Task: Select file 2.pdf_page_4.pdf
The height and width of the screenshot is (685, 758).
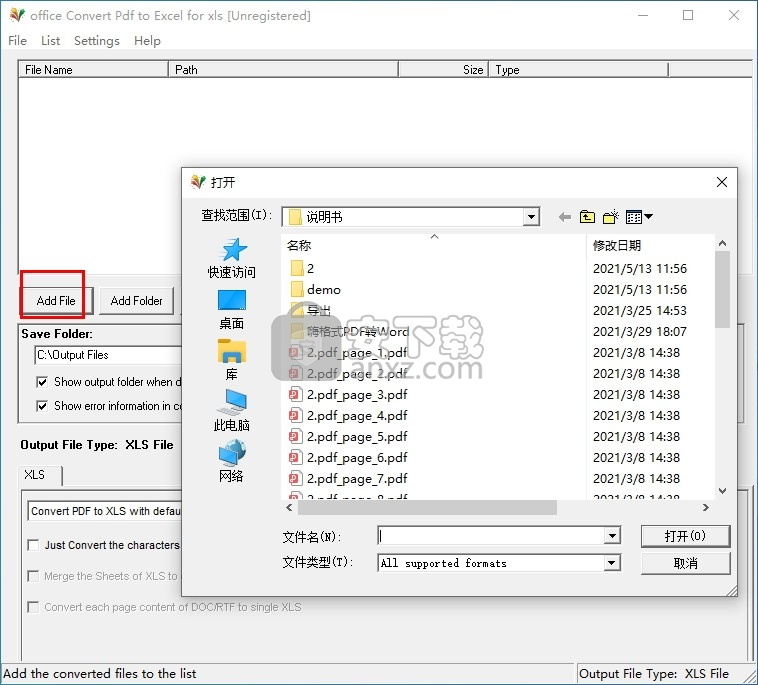Action: [x=357, y=416]
